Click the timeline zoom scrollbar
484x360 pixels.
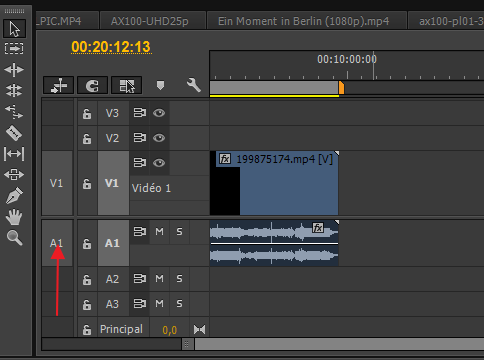point(339,344)
